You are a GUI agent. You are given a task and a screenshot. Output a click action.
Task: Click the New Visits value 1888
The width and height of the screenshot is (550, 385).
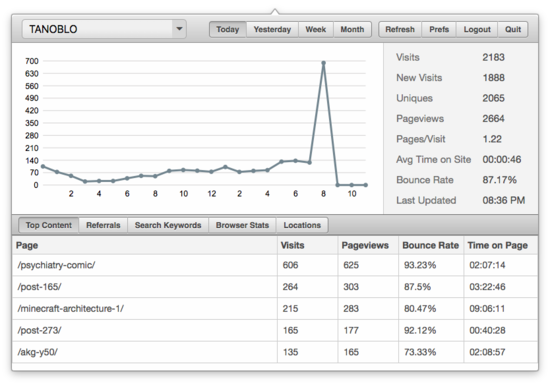[493, 78]
